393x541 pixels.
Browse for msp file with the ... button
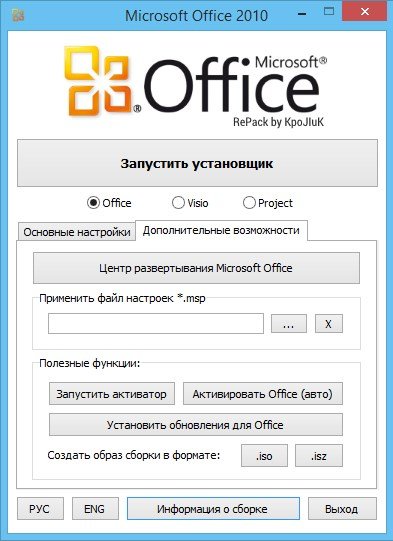pos(289,324)
